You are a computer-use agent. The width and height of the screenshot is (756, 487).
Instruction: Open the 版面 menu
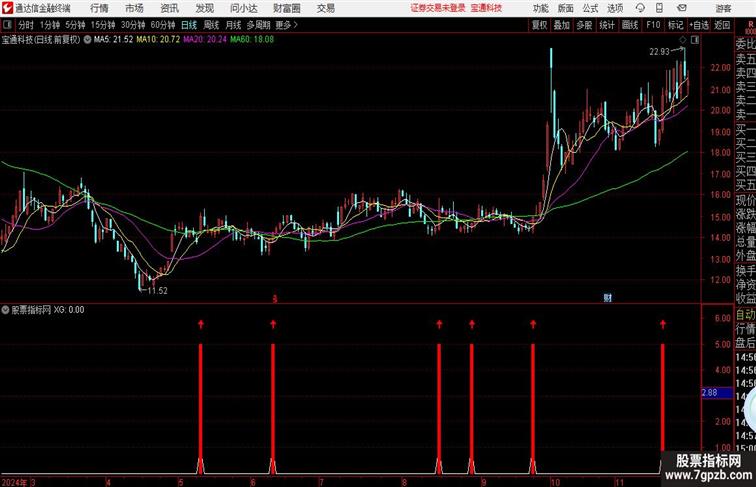566,8
